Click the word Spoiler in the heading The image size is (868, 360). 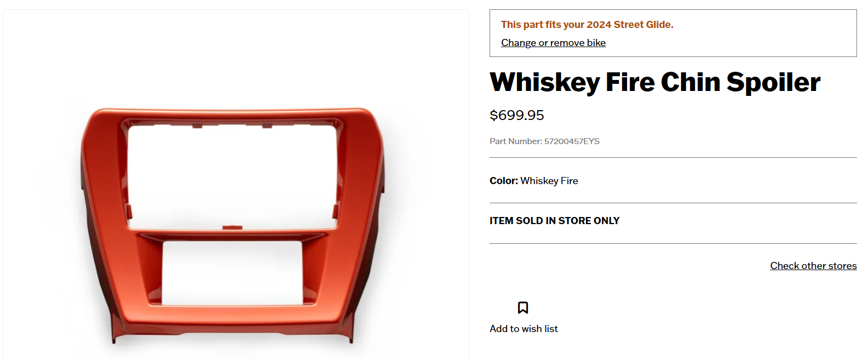[x=773, y=82]
